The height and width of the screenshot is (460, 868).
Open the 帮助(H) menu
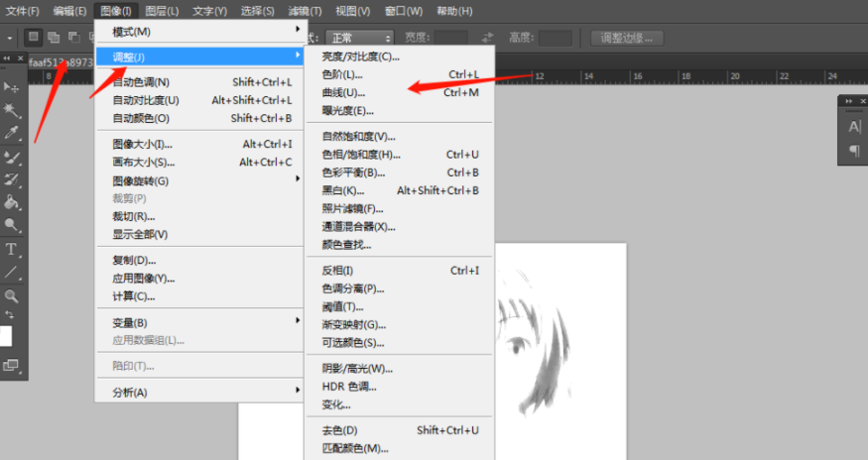(x=454, y=11)
